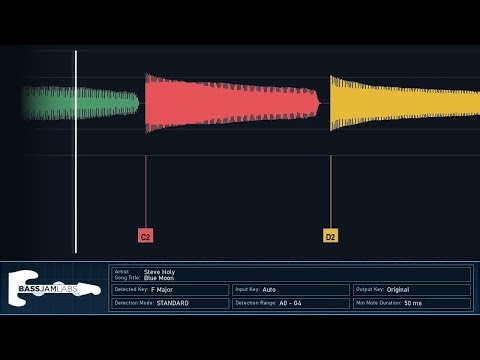Image resolution: width=480 pixels, height=360 pixels.
Task: Click the Detected Key F Major field
Action: pyautogui.click(x=170, y=290)
